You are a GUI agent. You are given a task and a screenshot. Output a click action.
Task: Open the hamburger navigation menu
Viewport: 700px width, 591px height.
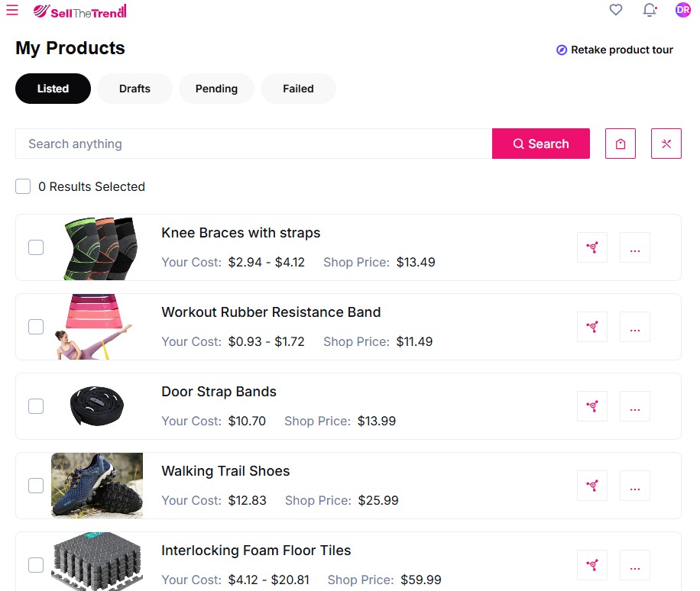pyautogui.click(x=11, y=10)
